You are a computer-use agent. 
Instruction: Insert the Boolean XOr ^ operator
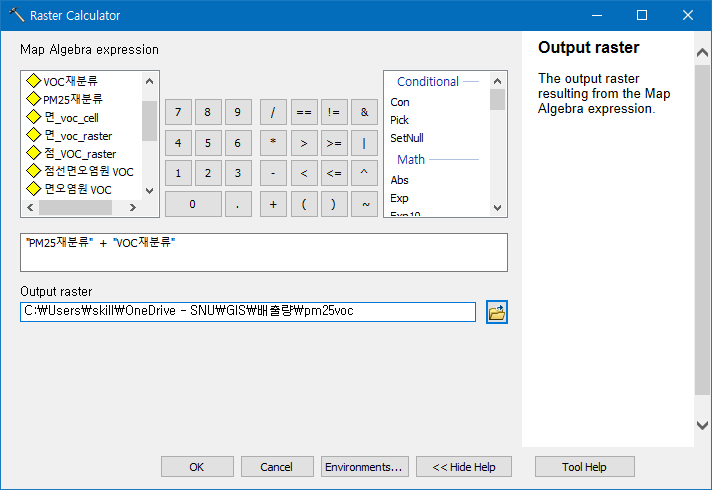[364, 173]
